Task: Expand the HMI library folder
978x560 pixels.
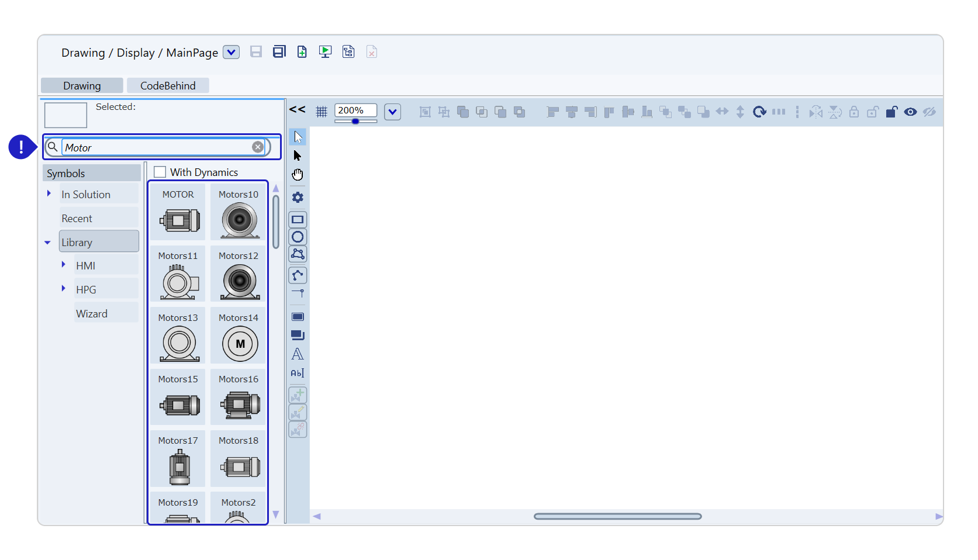Action: click(x=64, y=265)
